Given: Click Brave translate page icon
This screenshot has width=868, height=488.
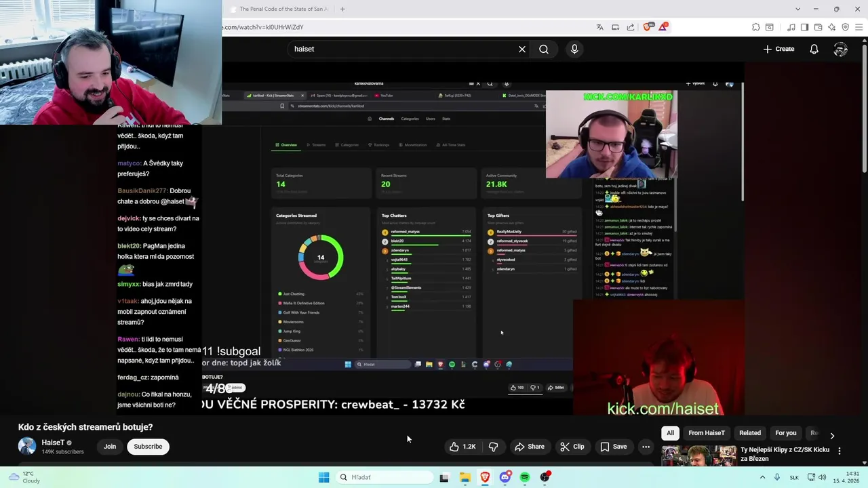Looking at the screenshot, I should (600, 27).
